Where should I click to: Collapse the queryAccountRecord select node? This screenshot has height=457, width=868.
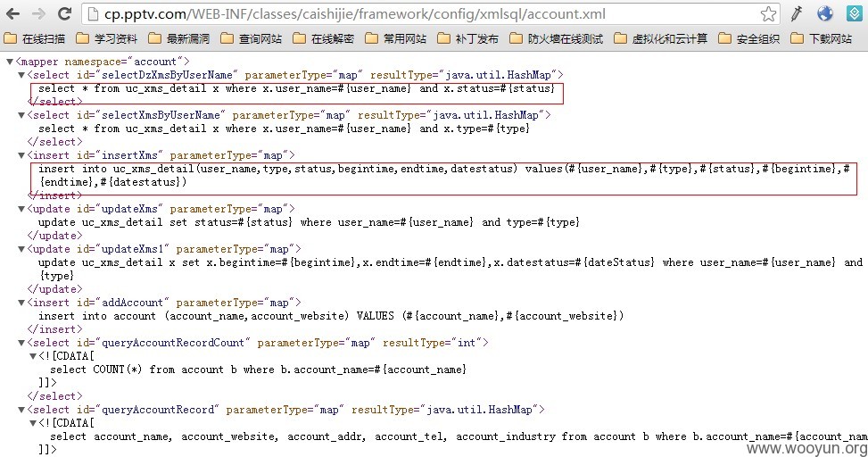pyautogui.click(x=21, y=410)
